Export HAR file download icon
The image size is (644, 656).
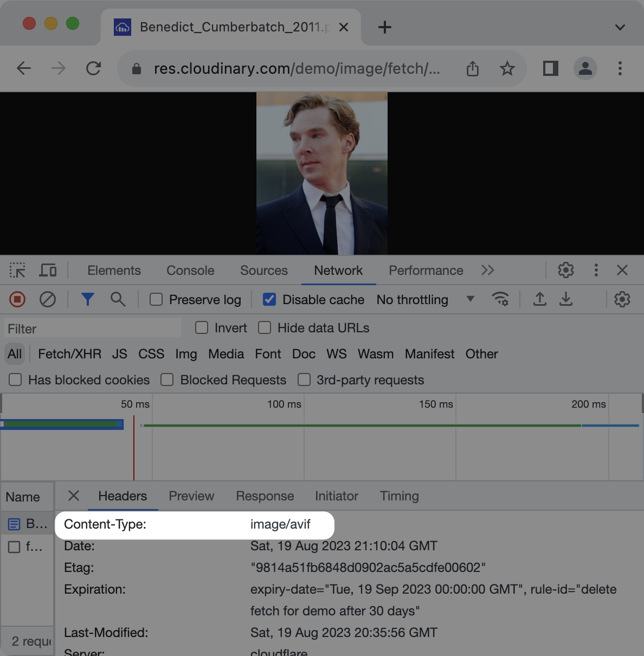point(566,299)
